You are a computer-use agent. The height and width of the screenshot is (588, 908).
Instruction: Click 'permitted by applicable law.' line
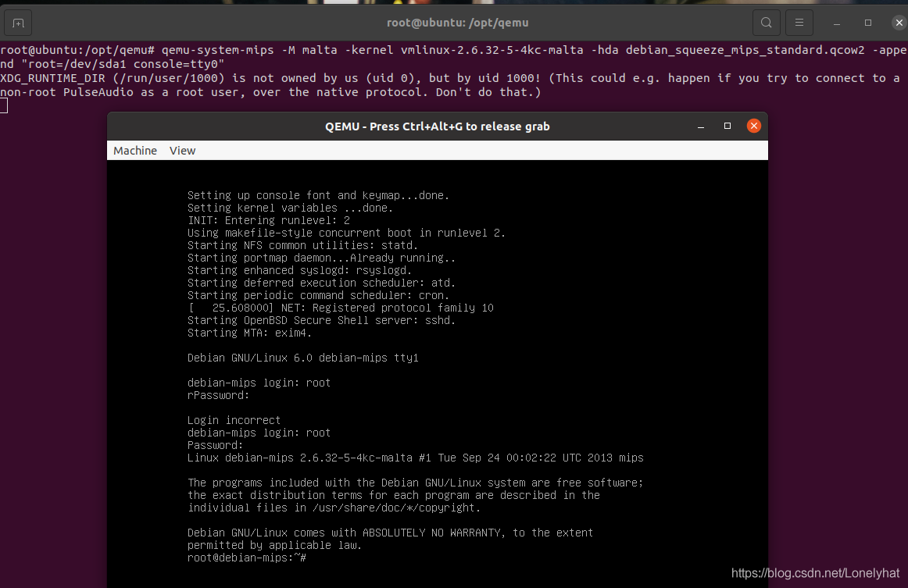pyautogui.click(x=274, y=546)
